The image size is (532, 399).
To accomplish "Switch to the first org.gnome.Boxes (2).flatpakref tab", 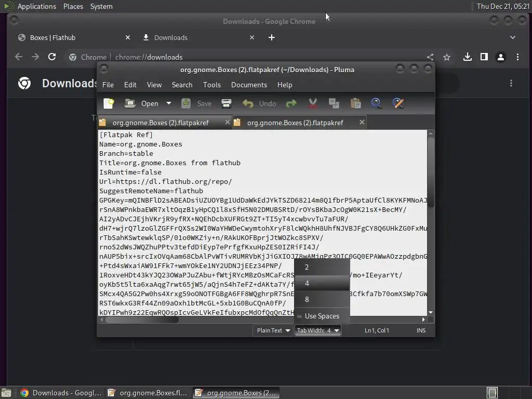I will click(161, 123).
